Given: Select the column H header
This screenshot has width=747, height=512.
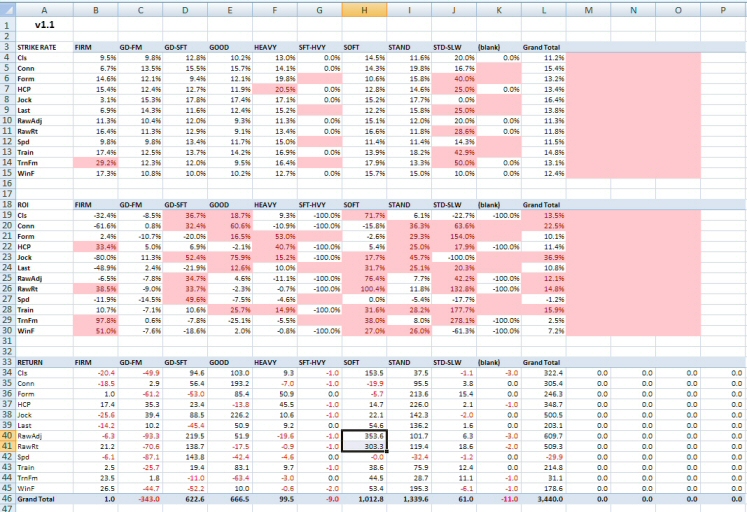Looking at the screenshot, I should coord(364,8).
